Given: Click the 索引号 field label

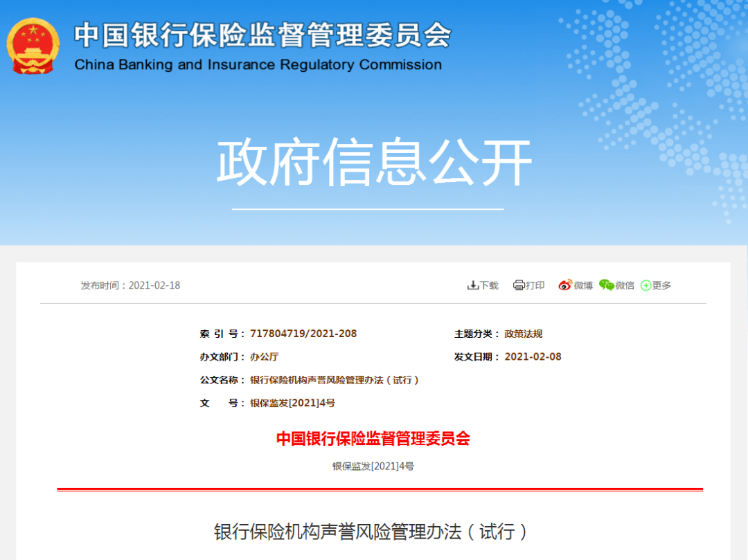Looking at the screenshot, I should [x=222, y=334].
